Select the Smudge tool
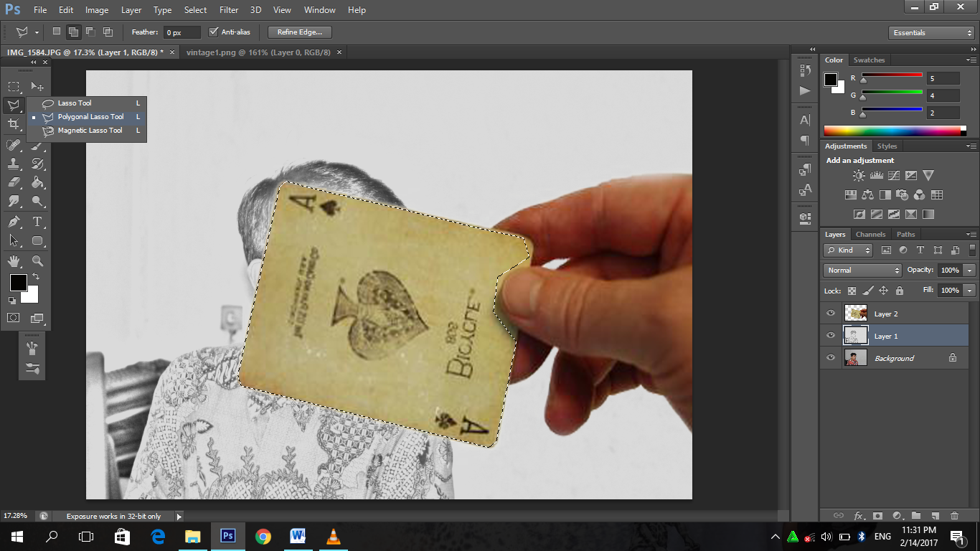Viewport: 980px width, 551px height. coord(14,202)
